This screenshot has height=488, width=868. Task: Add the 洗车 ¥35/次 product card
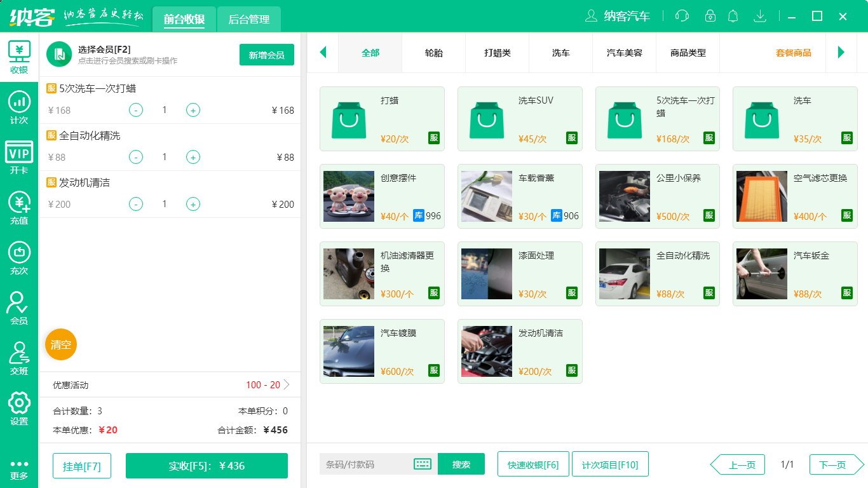coord(795,119)
